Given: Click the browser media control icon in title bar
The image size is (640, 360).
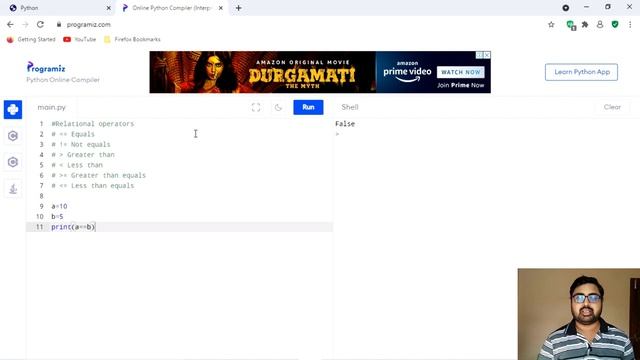Looking at the screenshot, I should [x=566, y=8].
